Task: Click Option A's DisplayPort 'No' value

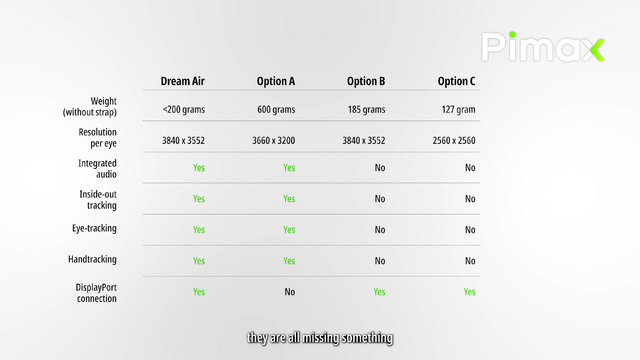Action: click(x=290, y=292)
